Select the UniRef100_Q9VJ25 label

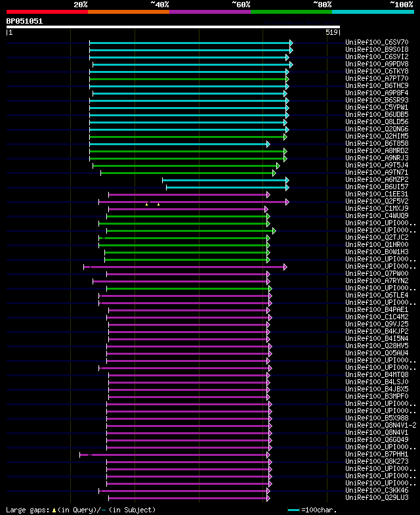[x=377, y=325]
